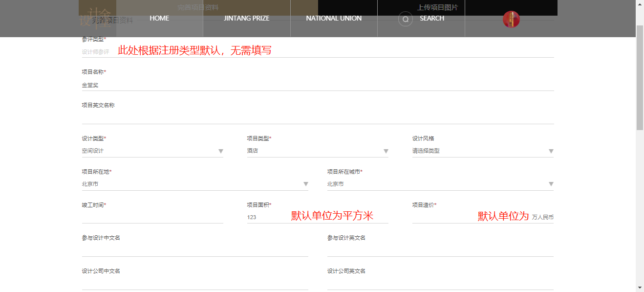Expand the 设计类型 dropdown showing 空间设计
The height and width of the screenshot is (292, 644).
click(x=152, y=151)
